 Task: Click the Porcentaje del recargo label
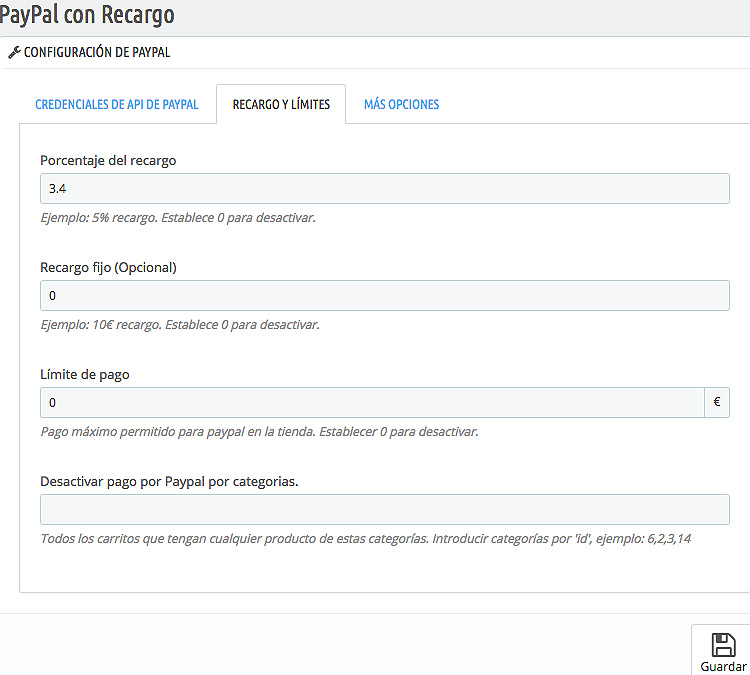108,161
